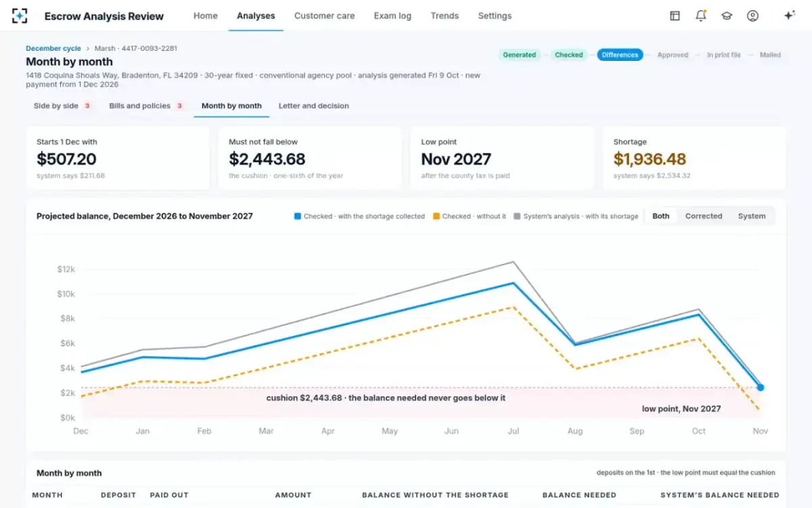Click the $1,936.48 shortage amount
The width and height of the screenshot is (812, 508).
point(650,159)
